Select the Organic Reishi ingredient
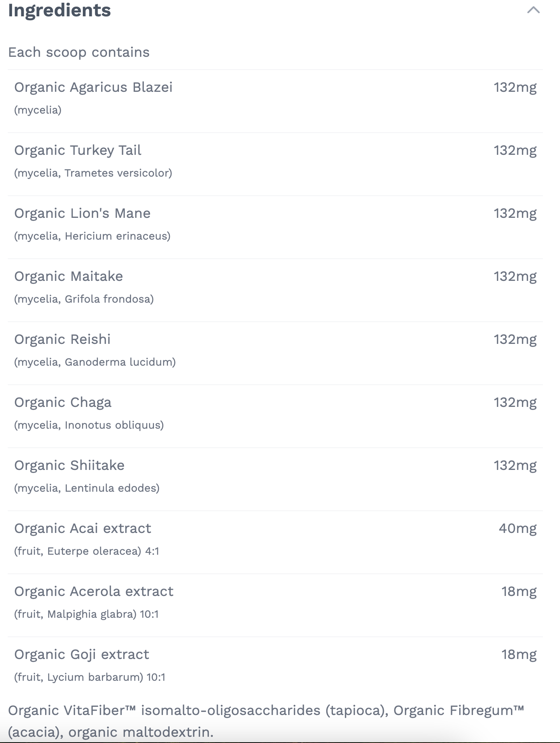Screen dimensions: 560x743 click(x=62, y=339)
